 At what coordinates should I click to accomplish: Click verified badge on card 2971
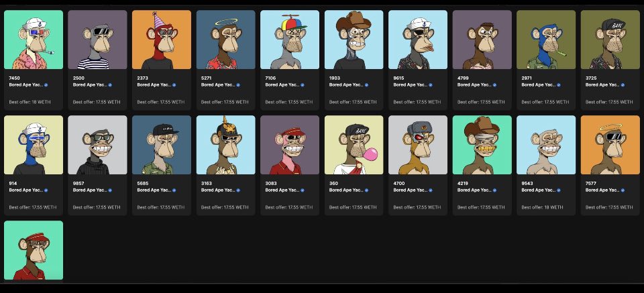pyautogui.click(x=559, y=85)
